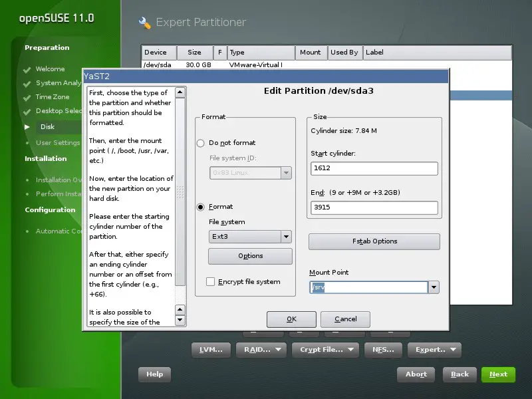Click the Used By column header
Viewport: 532px width, 399px height.
pyautogui.click(x=345, y=53)
